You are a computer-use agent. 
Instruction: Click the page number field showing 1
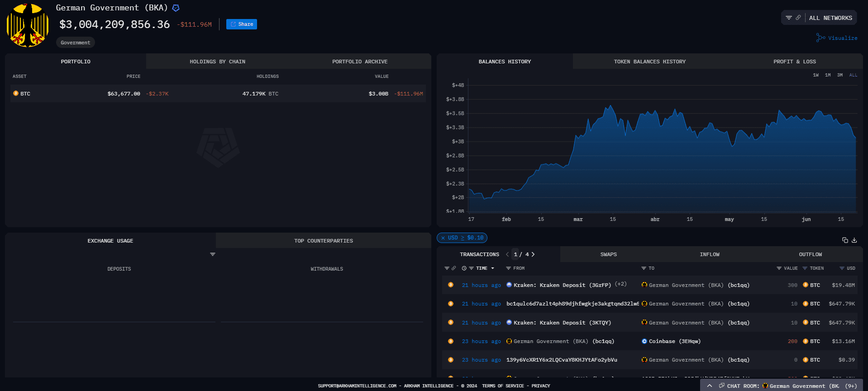click(x=515, y=254)
